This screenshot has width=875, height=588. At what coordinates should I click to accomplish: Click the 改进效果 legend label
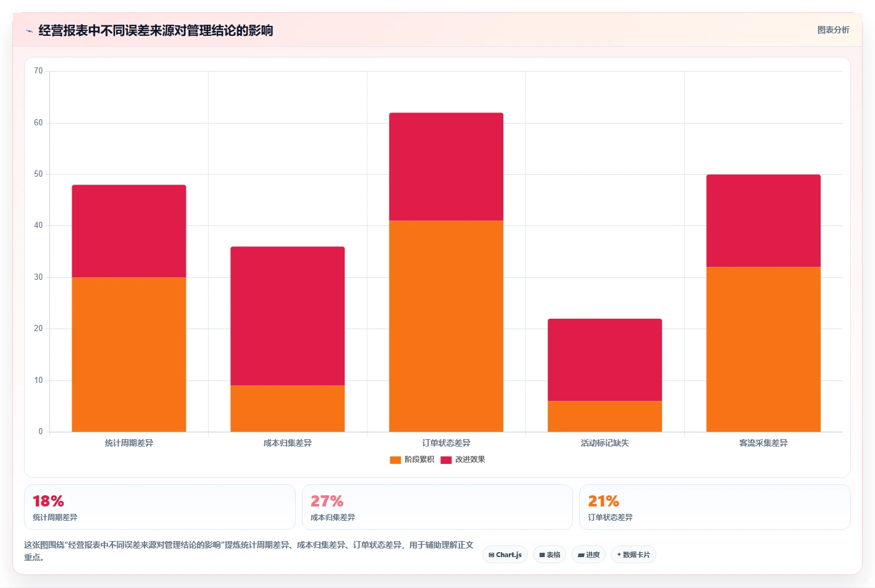(470, 460)
